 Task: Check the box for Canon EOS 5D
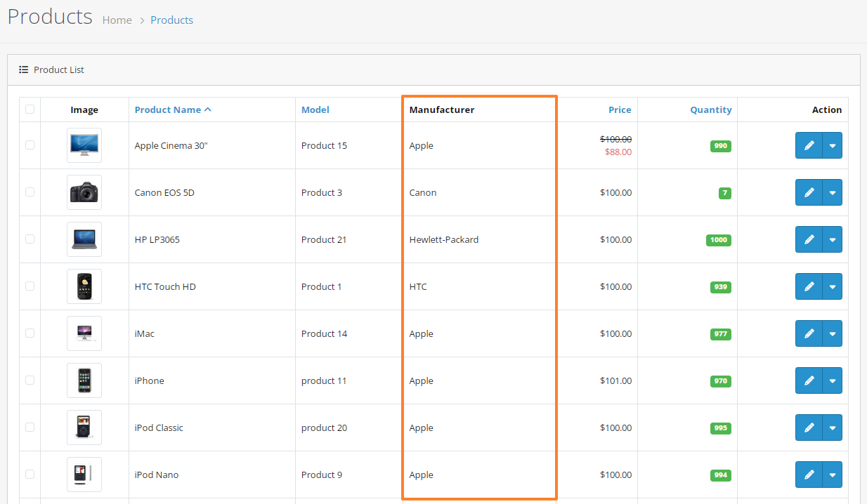pos(30,192)
